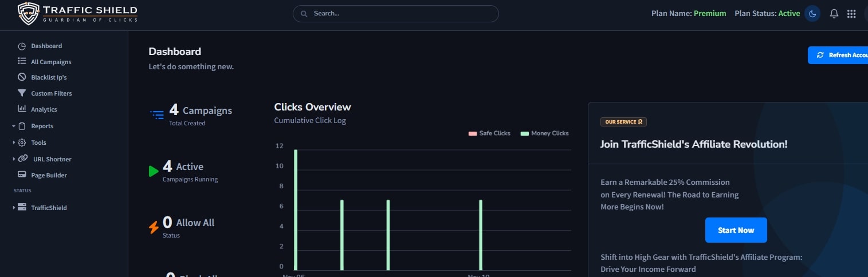Click the Our Service badge

(x=623, y=122)
